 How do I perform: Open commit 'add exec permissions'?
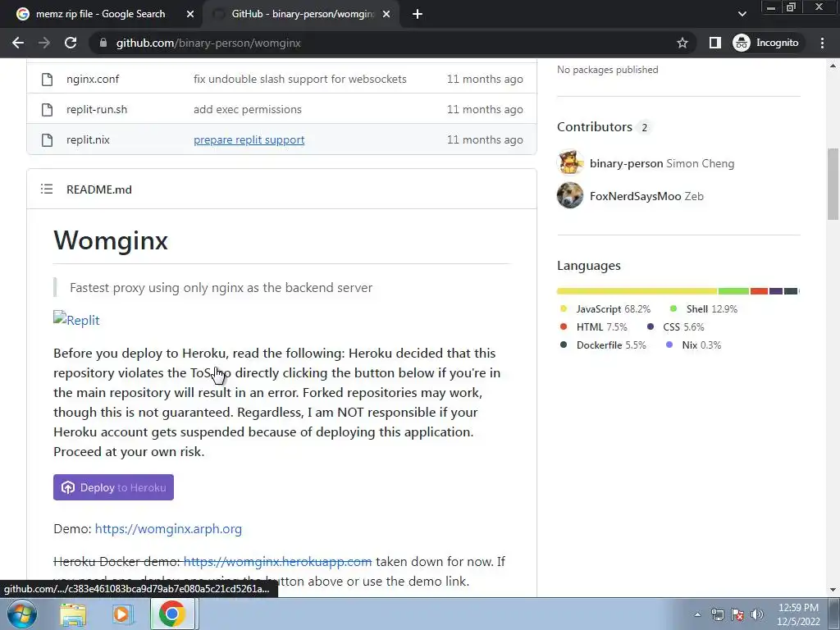tap(248, 109)
